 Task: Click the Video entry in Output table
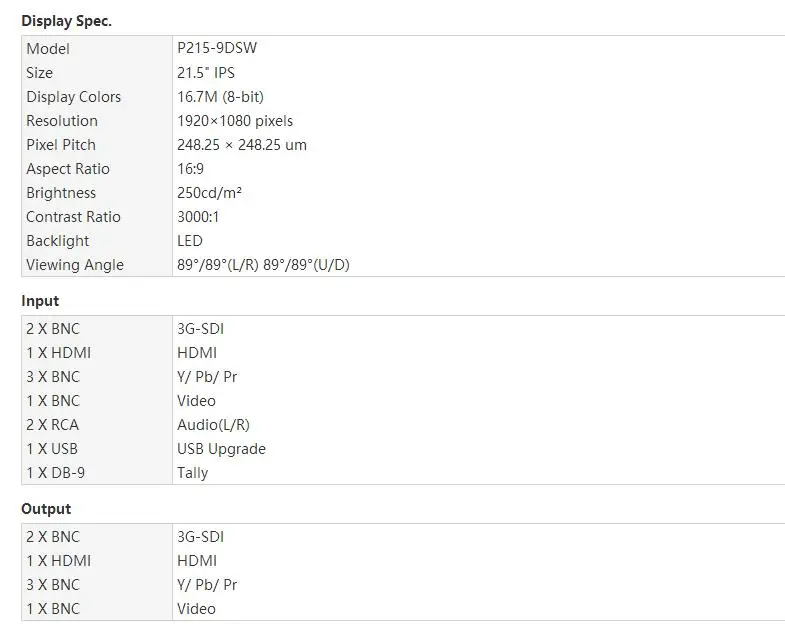[196, 609]
